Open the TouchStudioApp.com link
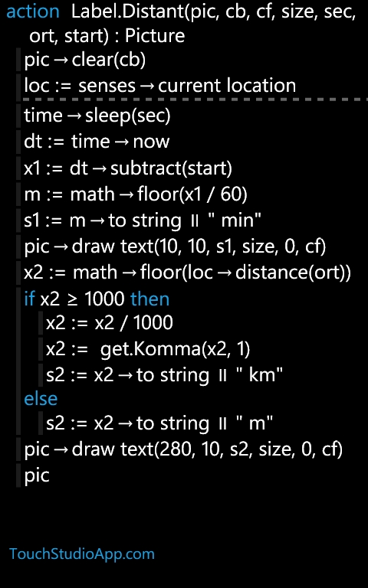368x588 pixels. pos(82,554)
